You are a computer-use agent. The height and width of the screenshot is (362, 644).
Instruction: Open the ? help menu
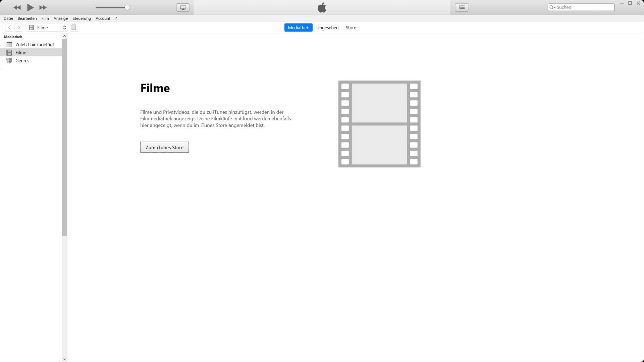pyautogui.click(x=116, y=18)
